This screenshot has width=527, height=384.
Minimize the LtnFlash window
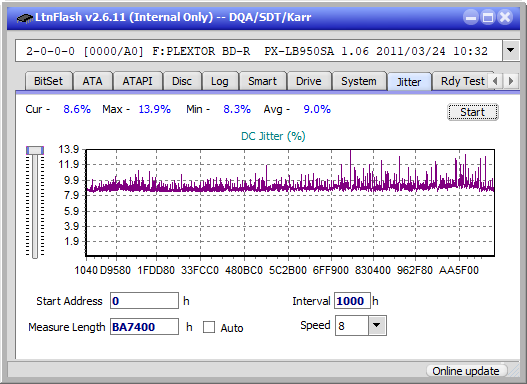471,17
